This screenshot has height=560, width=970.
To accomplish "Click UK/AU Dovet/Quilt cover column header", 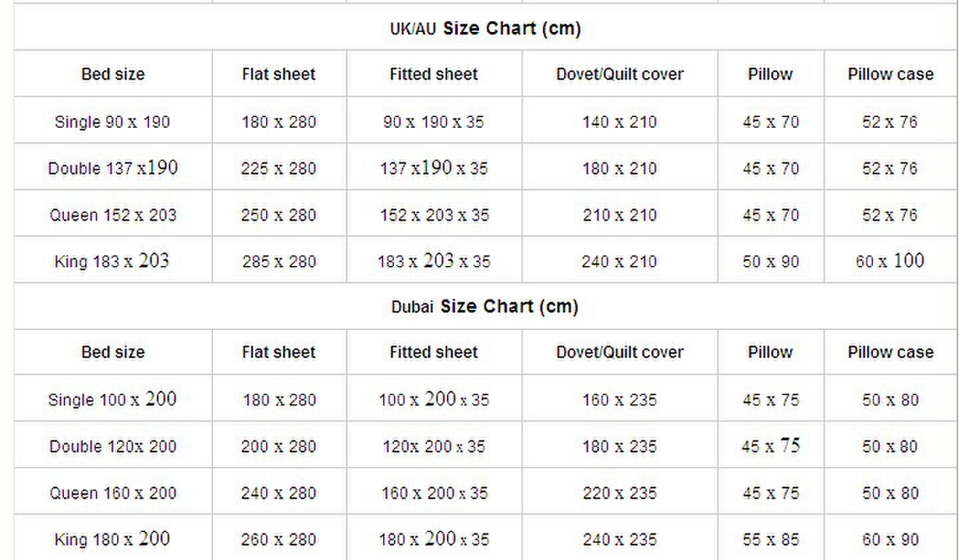I will pyautogui.click(x=619, y=74).
